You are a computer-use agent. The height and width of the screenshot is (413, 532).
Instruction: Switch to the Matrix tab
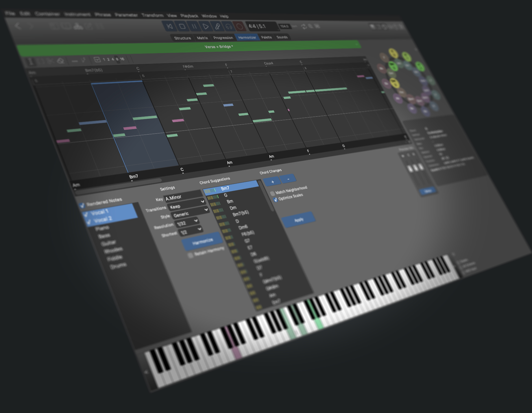tap(202, 38)
